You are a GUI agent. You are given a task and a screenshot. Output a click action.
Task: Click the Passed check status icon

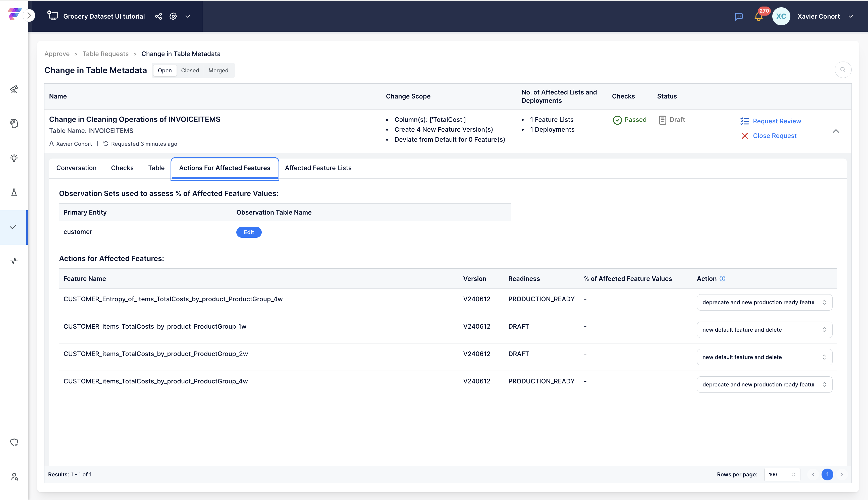[617, 120]
